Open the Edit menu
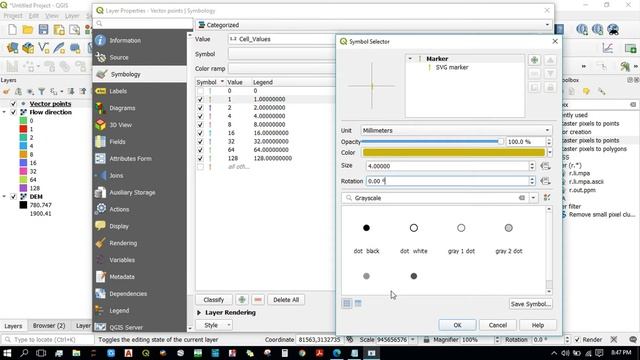Viewport: 640px width, 360px height. click(x=33, y=16)
